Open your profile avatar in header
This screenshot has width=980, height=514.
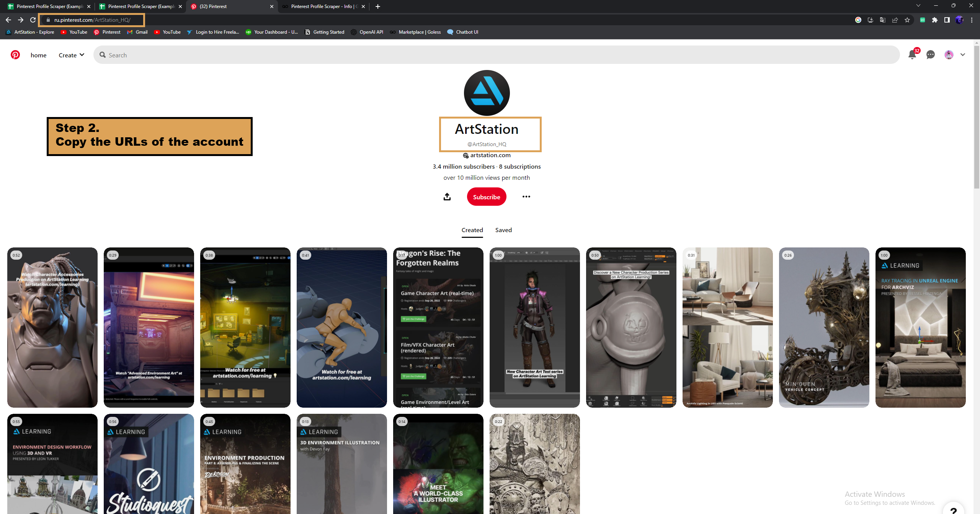pos(949,55)
